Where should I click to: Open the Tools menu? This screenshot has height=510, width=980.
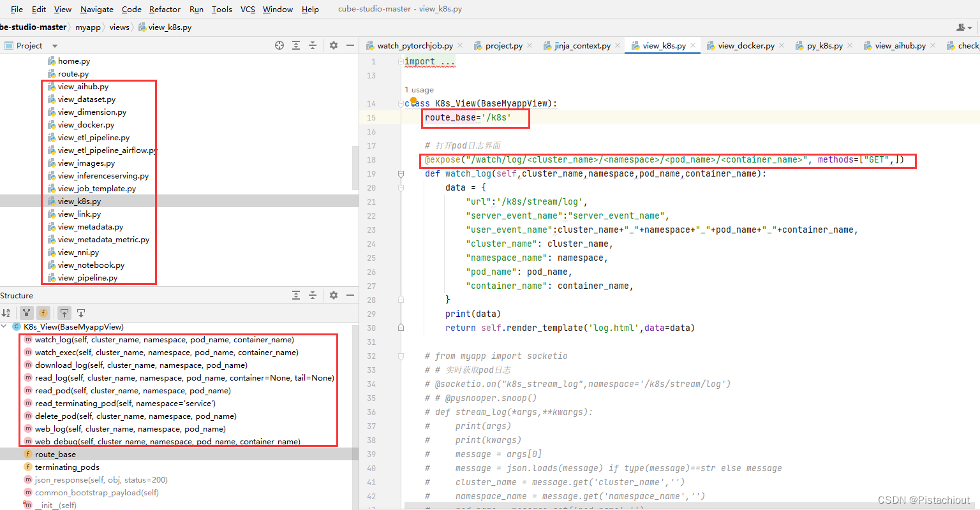click(222, 9)
